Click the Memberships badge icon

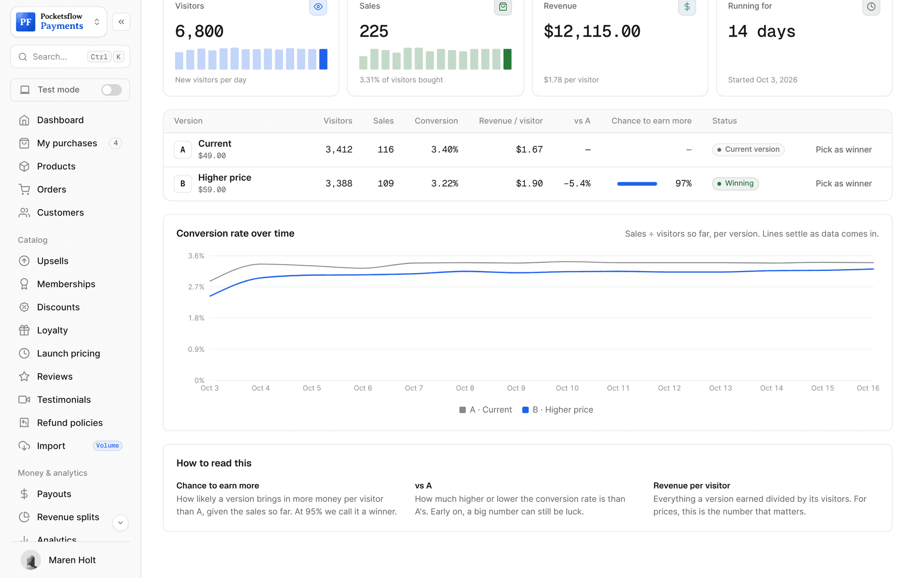24,284
